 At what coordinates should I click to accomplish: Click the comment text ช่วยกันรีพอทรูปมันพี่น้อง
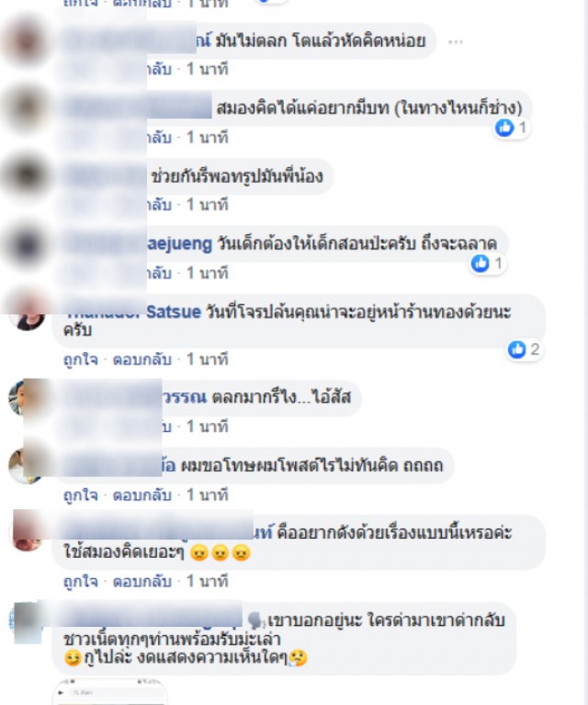click(x=237, y=176)
